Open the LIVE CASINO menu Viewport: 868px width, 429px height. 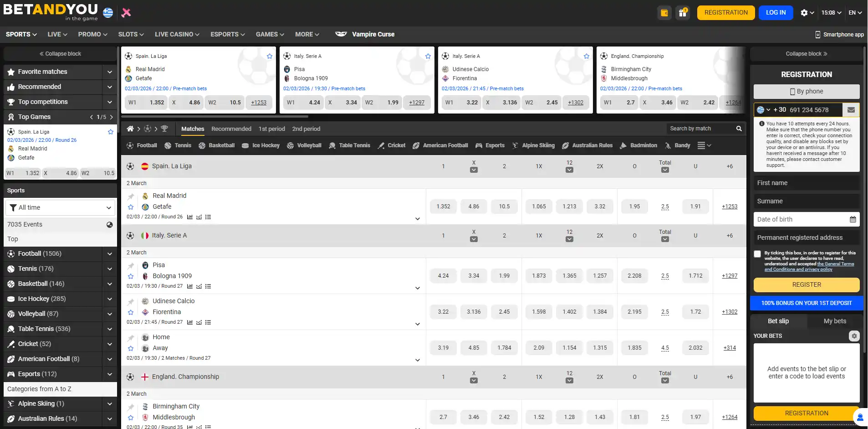click(177, 34)
